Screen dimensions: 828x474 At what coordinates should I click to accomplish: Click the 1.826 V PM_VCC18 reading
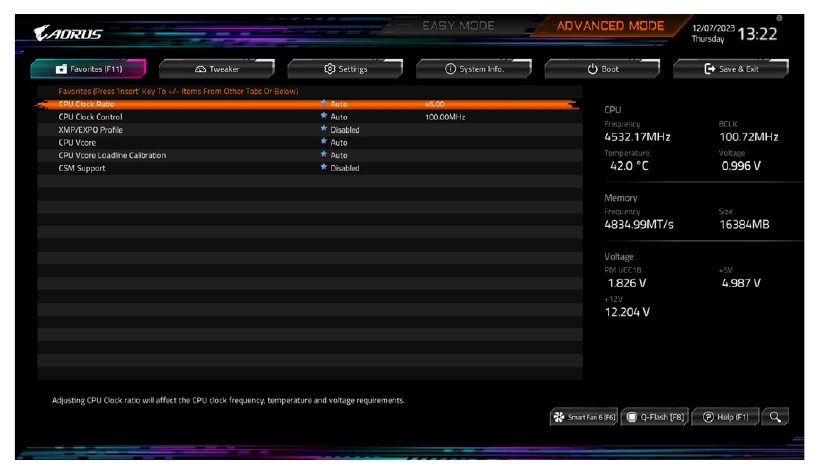click(x=627, y=283)
